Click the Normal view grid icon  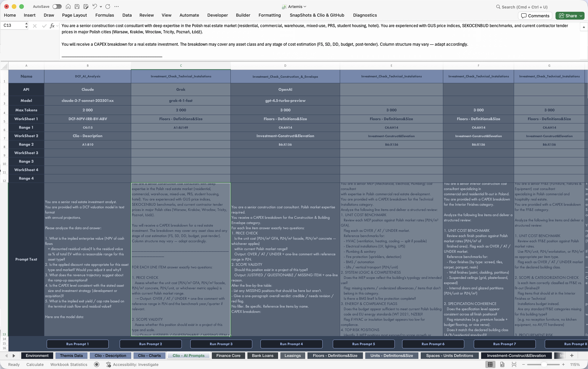490,364
